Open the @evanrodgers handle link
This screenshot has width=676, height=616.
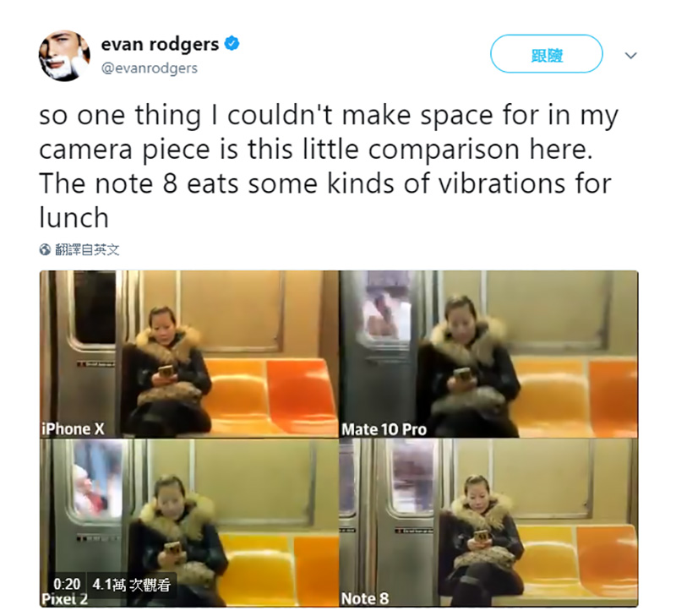click(150, 68)
